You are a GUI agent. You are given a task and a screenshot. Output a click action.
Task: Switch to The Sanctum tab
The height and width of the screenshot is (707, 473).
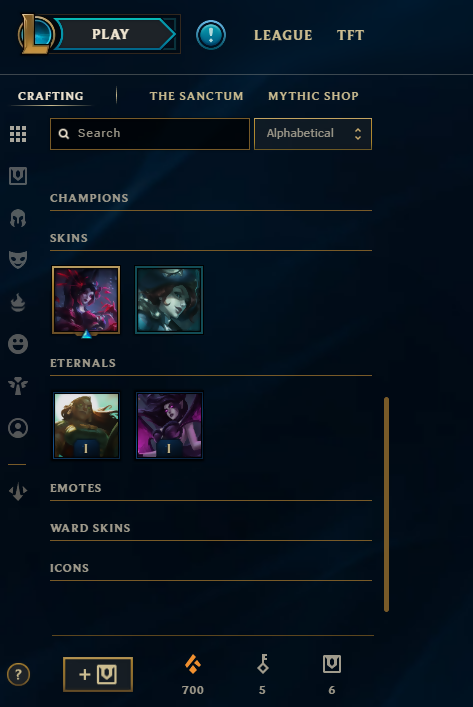(x=197, y=96)
